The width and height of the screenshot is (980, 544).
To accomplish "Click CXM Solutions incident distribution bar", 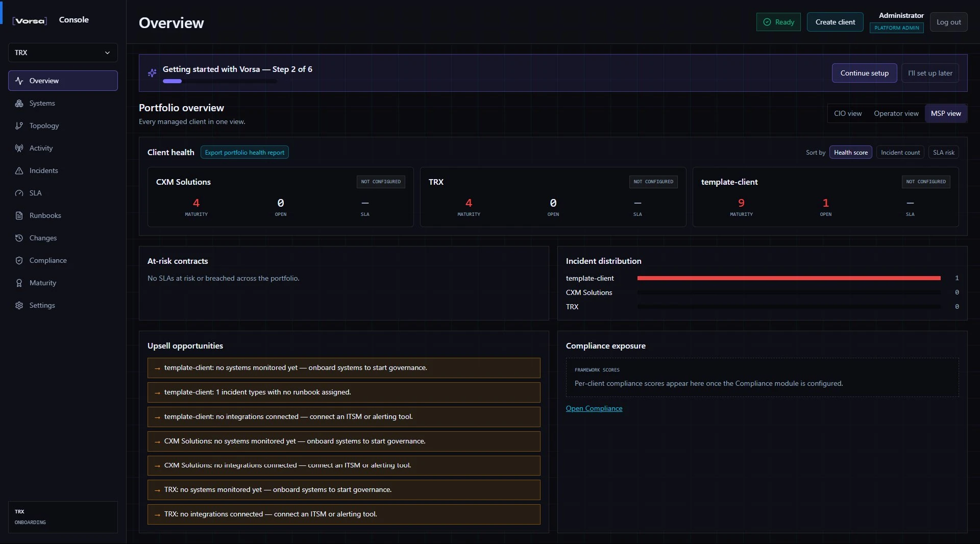I will pos(789,292).
